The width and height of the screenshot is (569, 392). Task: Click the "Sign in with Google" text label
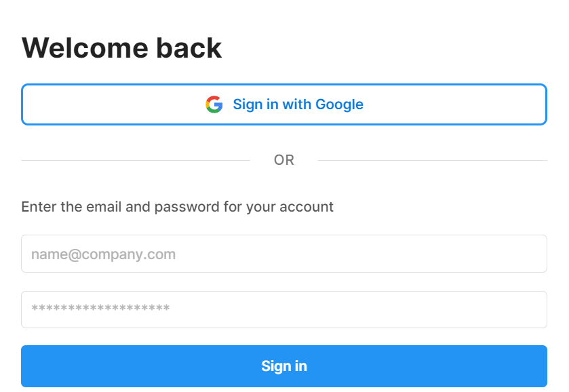298,104
